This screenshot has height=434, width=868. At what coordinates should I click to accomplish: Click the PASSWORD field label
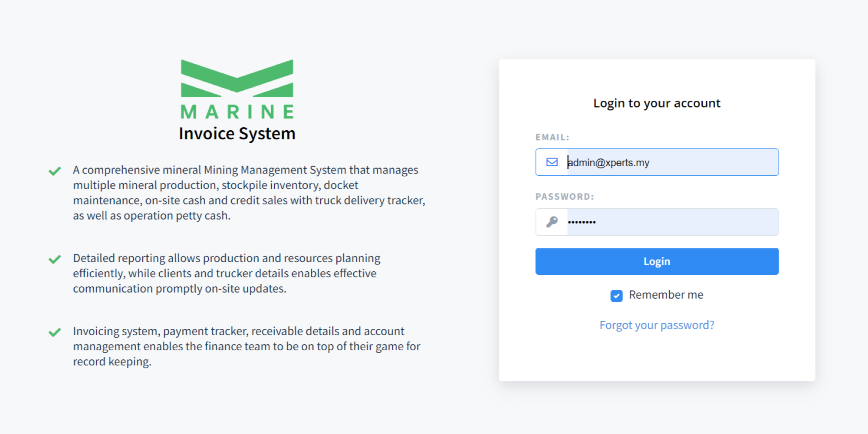click(564, 197)
